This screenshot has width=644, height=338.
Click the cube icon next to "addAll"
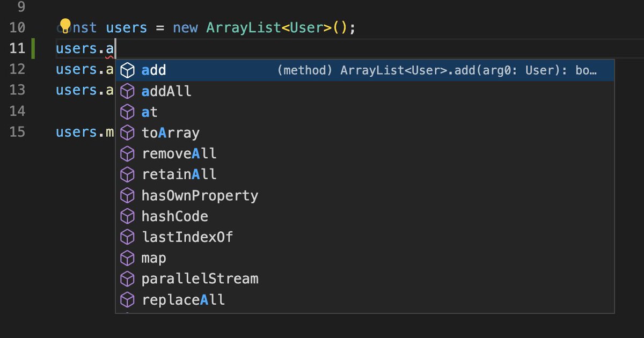tap(127, 91)
